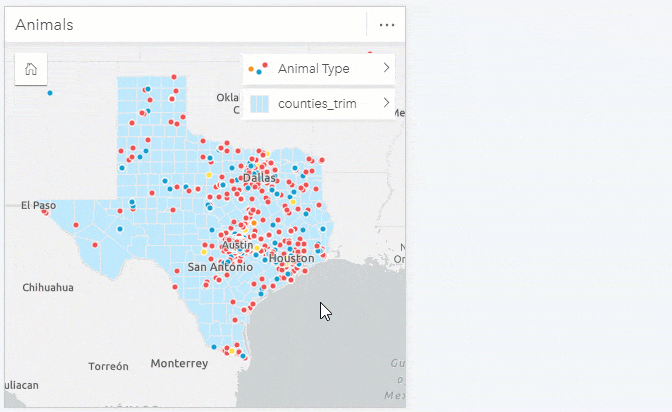Viewport: 672px width, 412px height.
Task: Click the Dallas city label on map
Action: pos(258,178)
